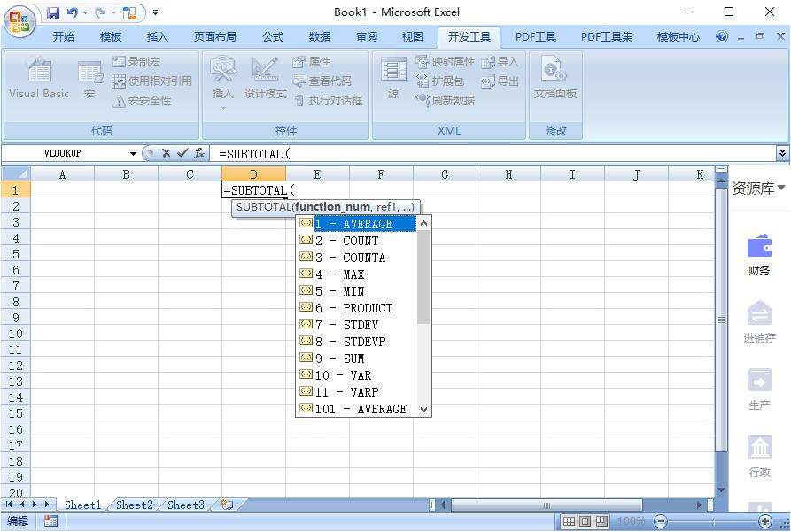Image resolution: width=791 pixels, height=532 pixels.
Task: Expand the Name Box dropdown
Action: tap(133, 153)
